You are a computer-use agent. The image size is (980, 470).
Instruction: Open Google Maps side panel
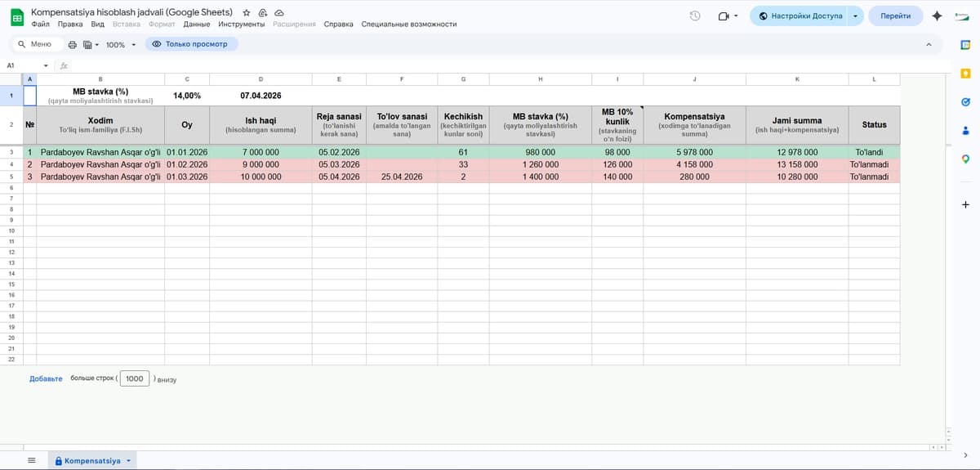(964, 159)
